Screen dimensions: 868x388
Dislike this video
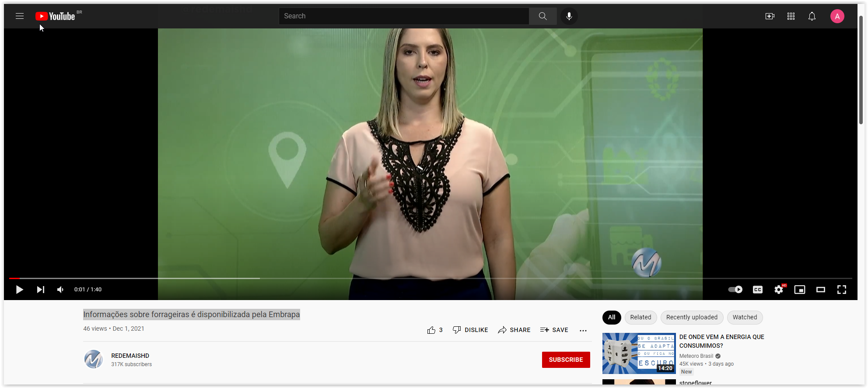(x=470, y=330)
